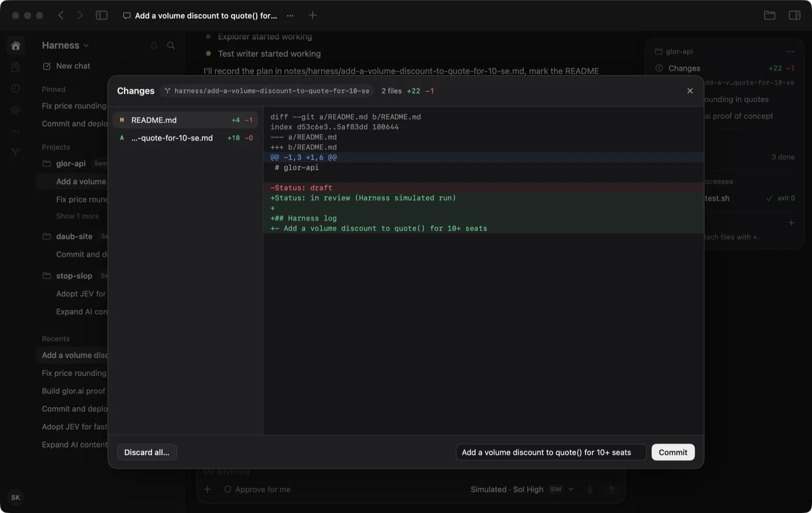The width and height of the screenshot is (812, 513).
Task: Open the home icon in left rail
Action: pyautogui.click(x=16, y=46)
